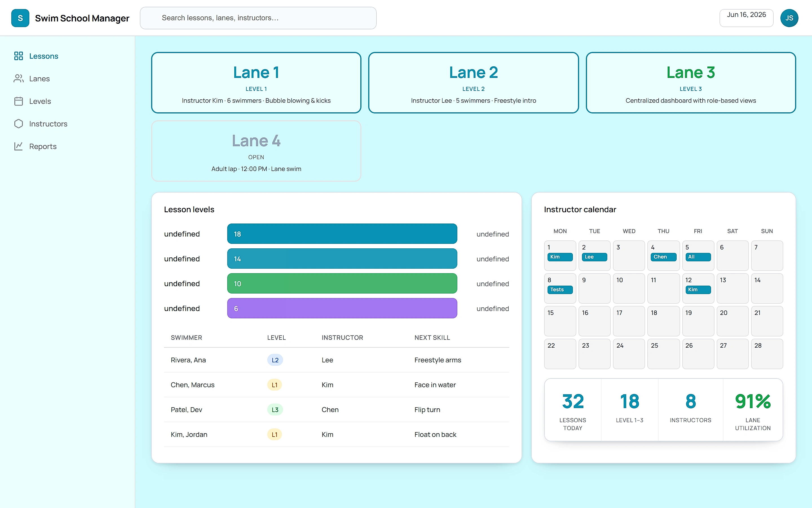Select calendar day 16
812x508 pixels.
tap(594, 321)
